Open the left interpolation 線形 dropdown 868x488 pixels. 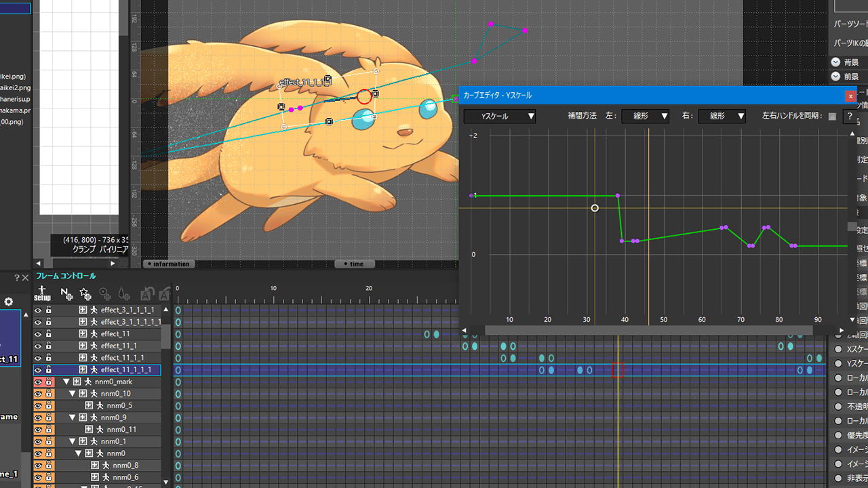click(645, 117)
